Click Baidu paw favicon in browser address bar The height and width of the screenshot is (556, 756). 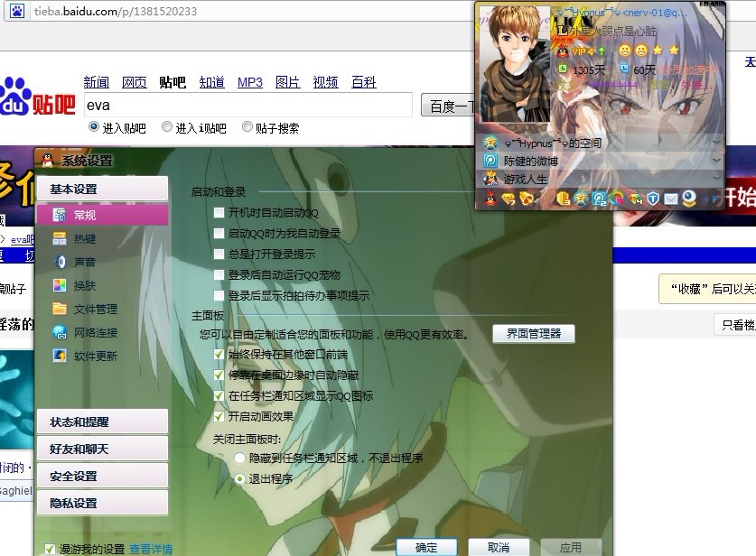tap(17, 11)
